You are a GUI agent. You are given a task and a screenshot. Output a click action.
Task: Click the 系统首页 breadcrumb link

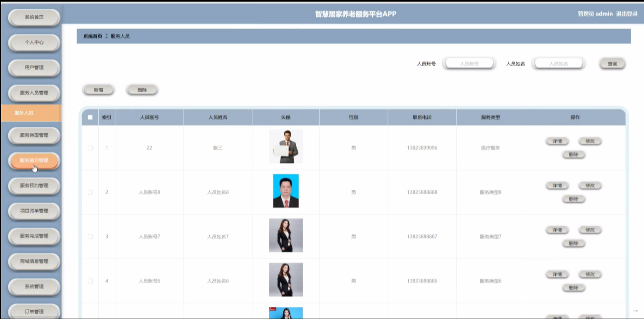point(93,36)
